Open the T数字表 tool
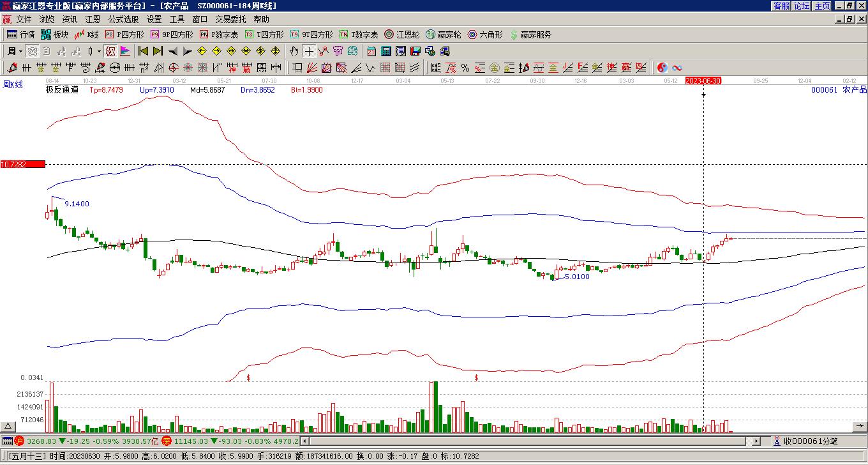 coord(359,34)
